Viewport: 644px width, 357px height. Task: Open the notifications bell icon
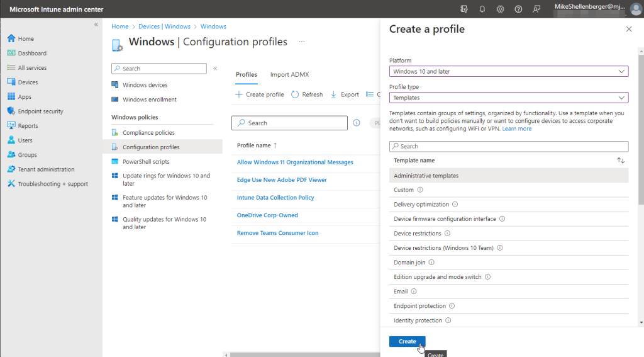482,9
